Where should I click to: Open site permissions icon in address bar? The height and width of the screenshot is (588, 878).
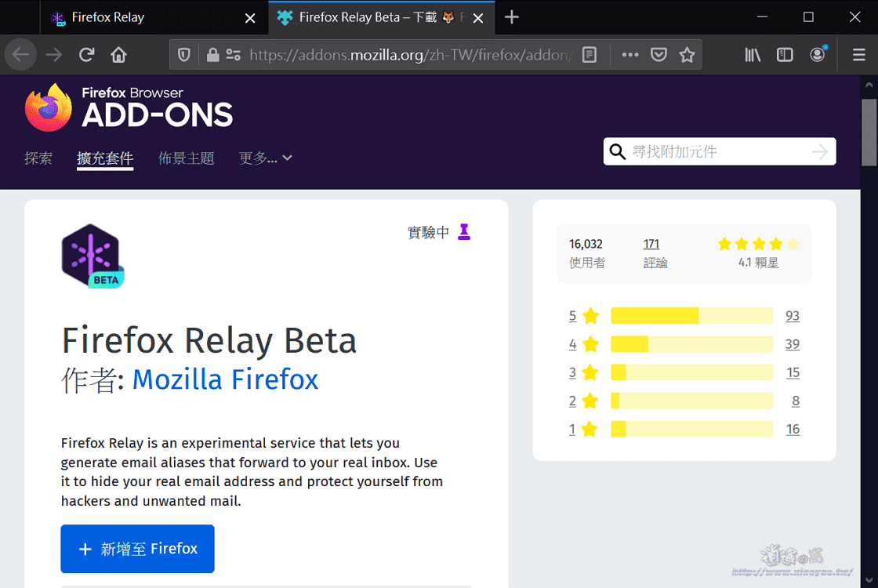pos(233,55)
